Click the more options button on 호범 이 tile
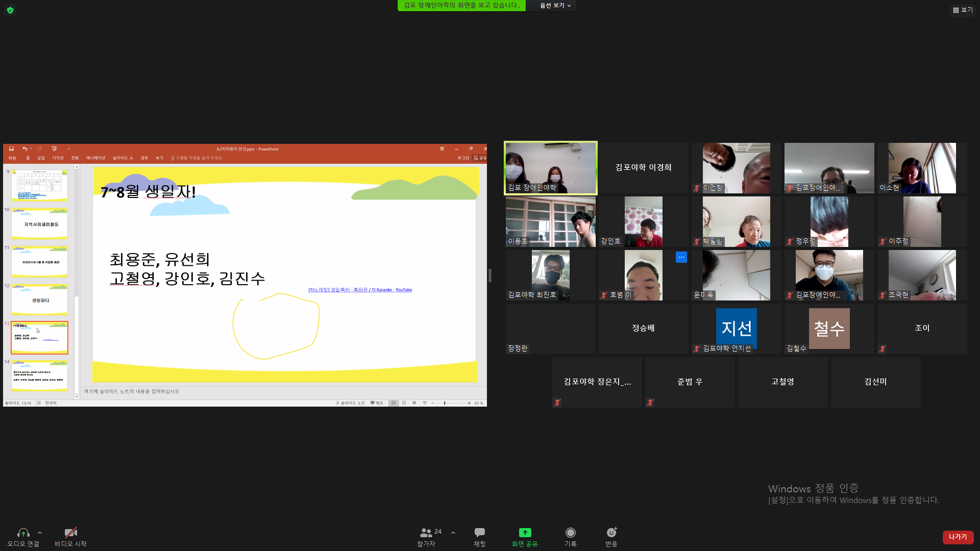 (x=681, y=257)
